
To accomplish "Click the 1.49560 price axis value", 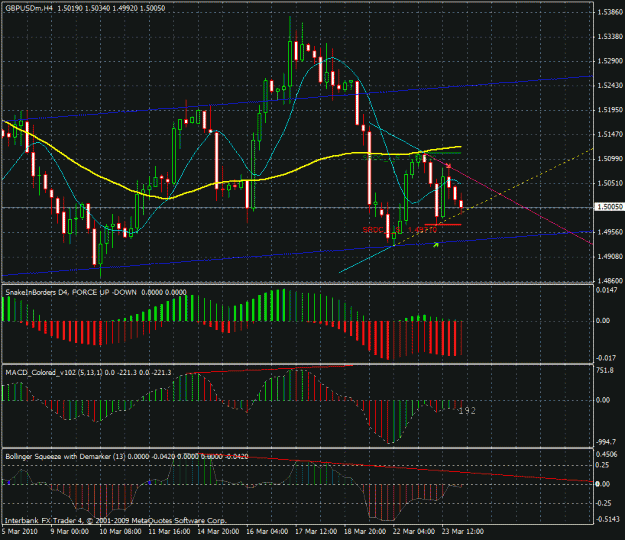I will 610,232.
